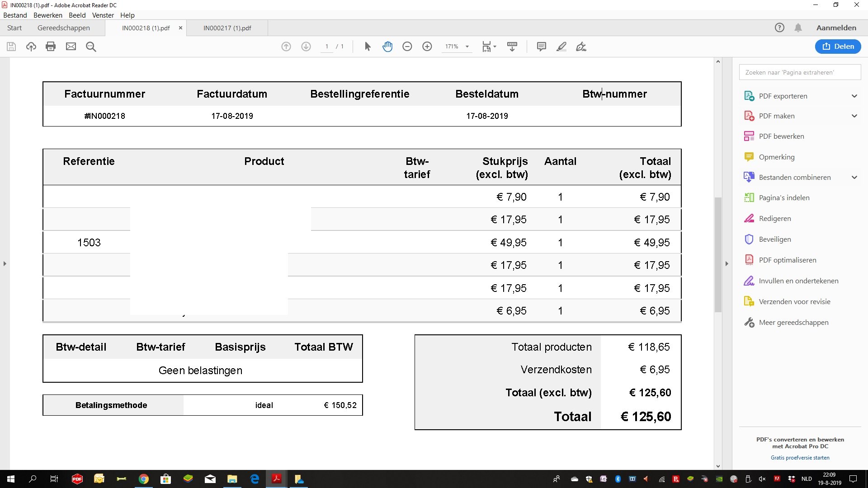Screen dimensions: 868x488
Task: Open the Bewerken menu
Action: 47,15
